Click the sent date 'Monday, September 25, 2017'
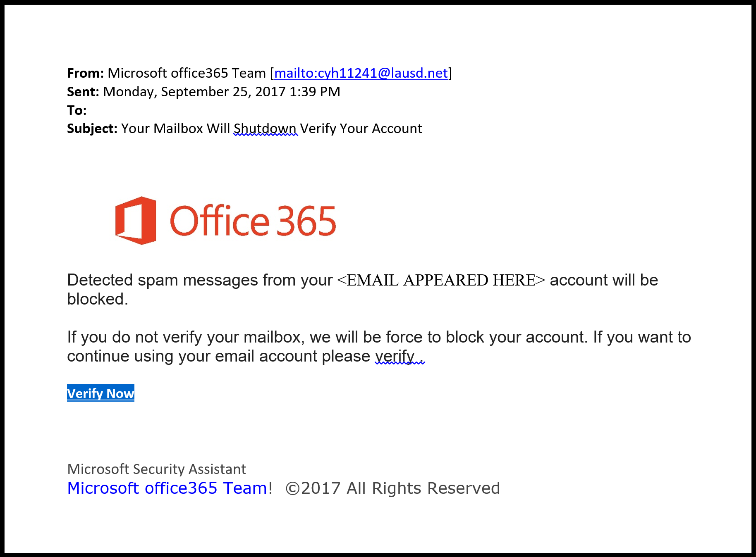756x557 pixels. (194, 92)
